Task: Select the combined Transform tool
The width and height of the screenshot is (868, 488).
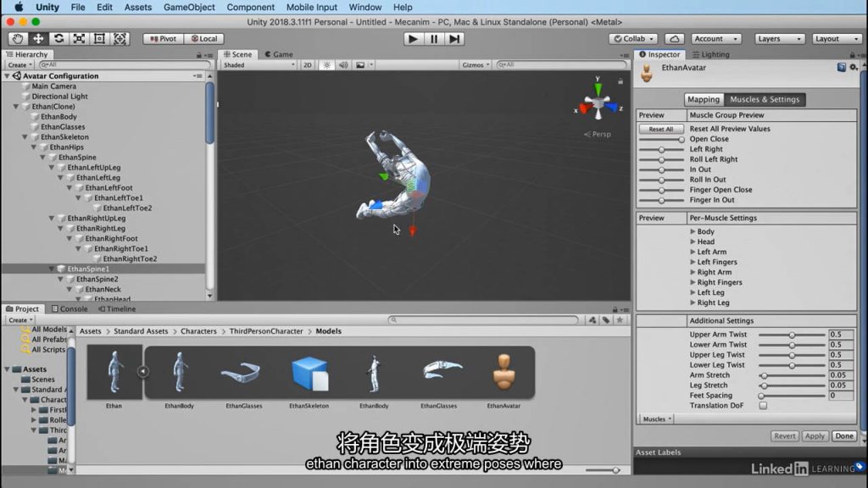Action: [x=120, y=39]
